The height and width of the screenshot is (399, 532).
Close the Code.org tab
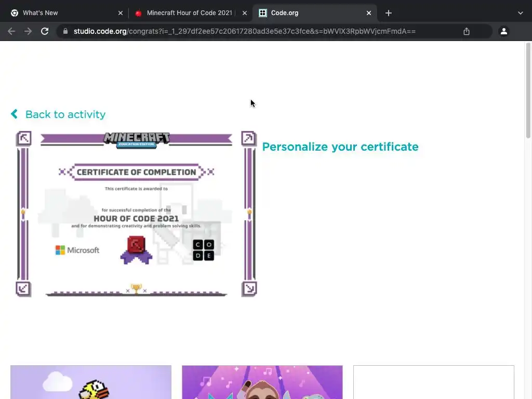click(369, 13)
